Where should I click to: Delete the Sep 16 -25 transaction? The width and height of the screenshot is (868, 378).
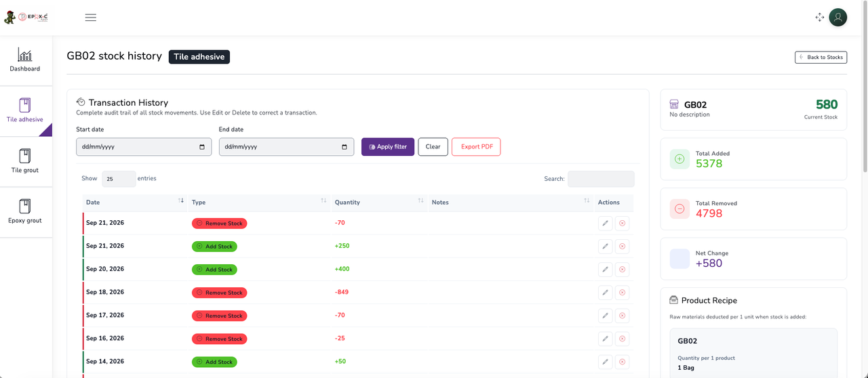click(x=623, y=339)
